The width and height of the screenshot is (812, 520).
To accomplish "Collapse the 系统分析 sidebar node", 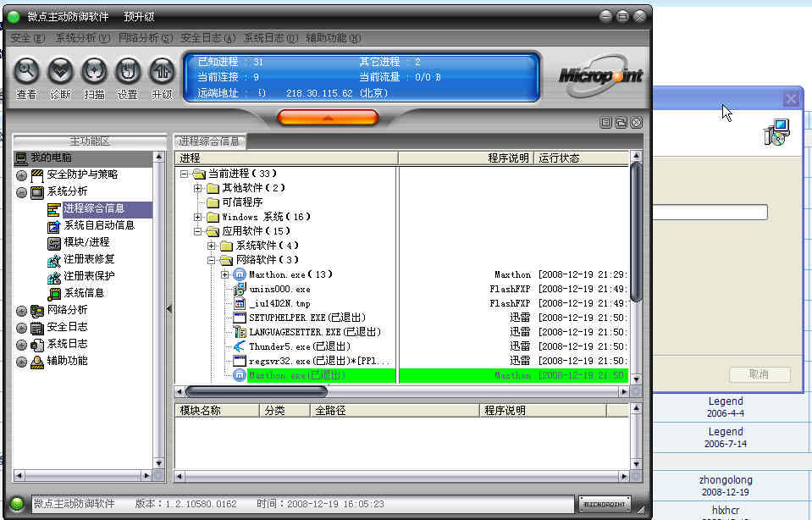I will (x=21, y=192).
